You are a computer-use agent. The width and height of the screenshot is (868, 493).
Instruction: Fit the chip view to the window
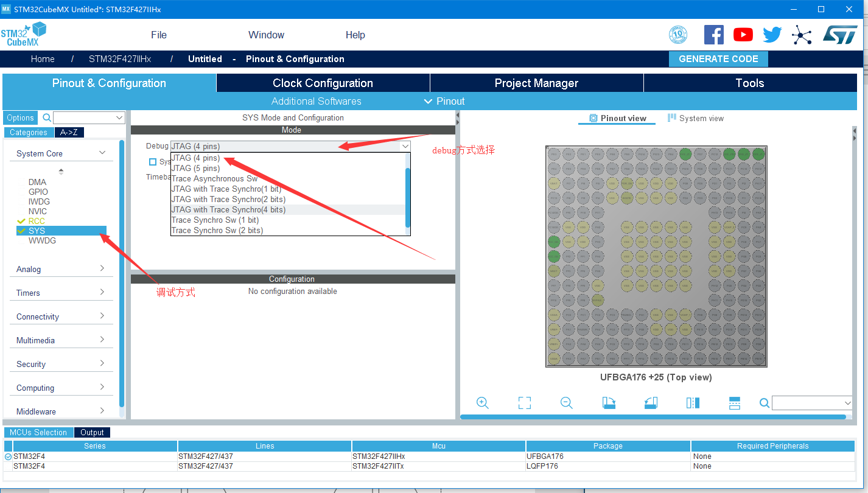click(x=525, y=403)
